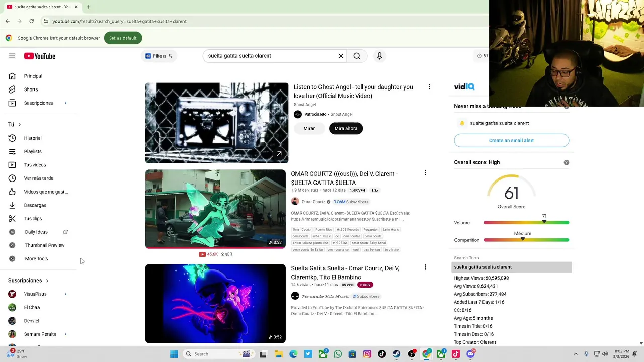This screenshot has height=362, width=644.
Task: Open the Suelta Gatita Suelta Tito El Bambino title
Action: 345,273
